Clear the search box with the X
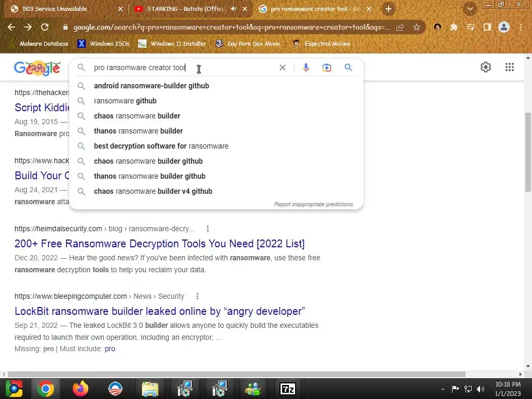Image resolution: width=532 pixels, height=399 pixels. point(282,68)
